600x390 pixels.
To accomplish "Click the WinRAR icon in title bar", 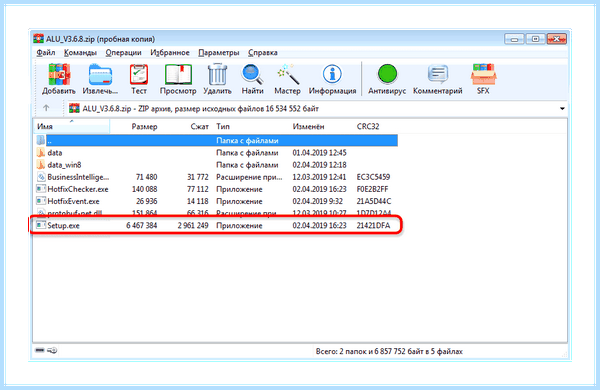I will pyautogui.click(x=38, y=39).
